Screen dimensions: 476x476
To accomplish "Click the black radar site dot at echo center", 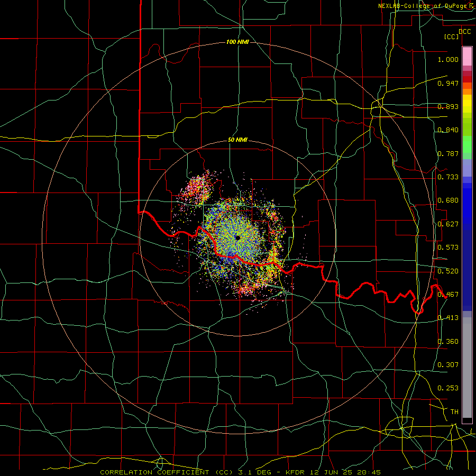I will (x=237, y=237).
